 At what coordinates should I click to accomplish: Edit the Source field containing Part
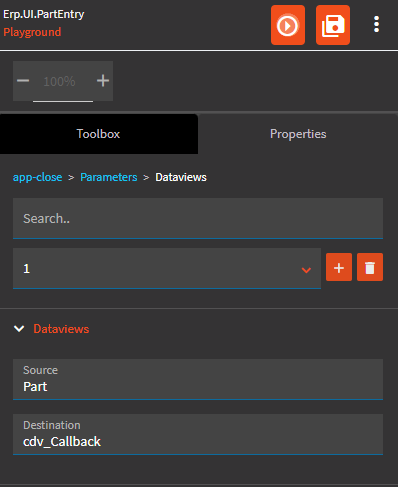point(198,379)
